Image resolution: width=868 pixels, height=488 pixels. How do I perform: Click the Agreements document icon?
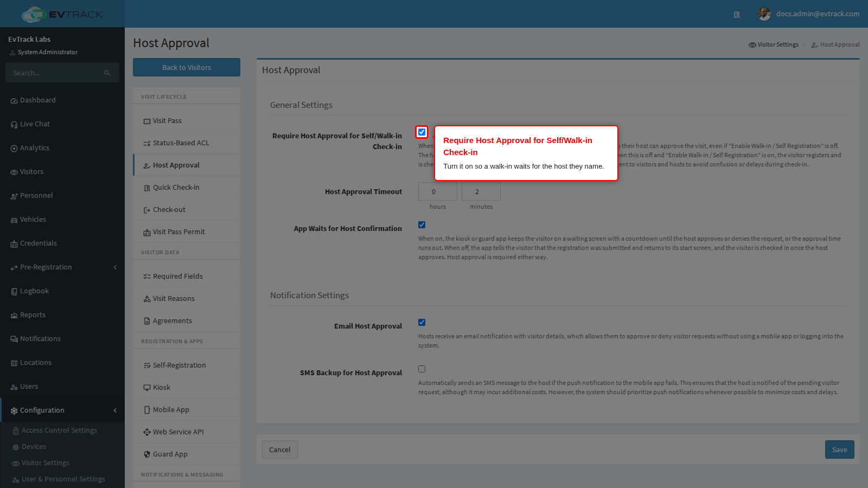point(147,321)
